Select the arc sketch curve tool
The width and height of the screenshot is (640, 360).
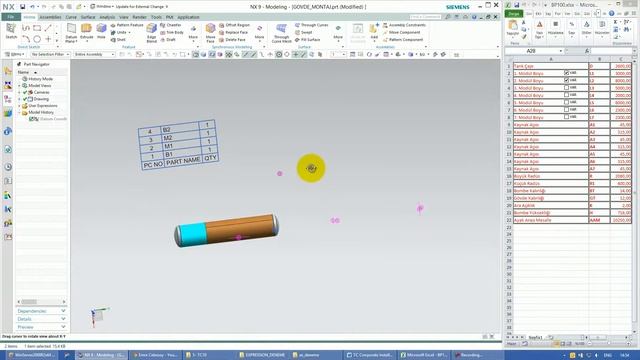click(26, 39)
